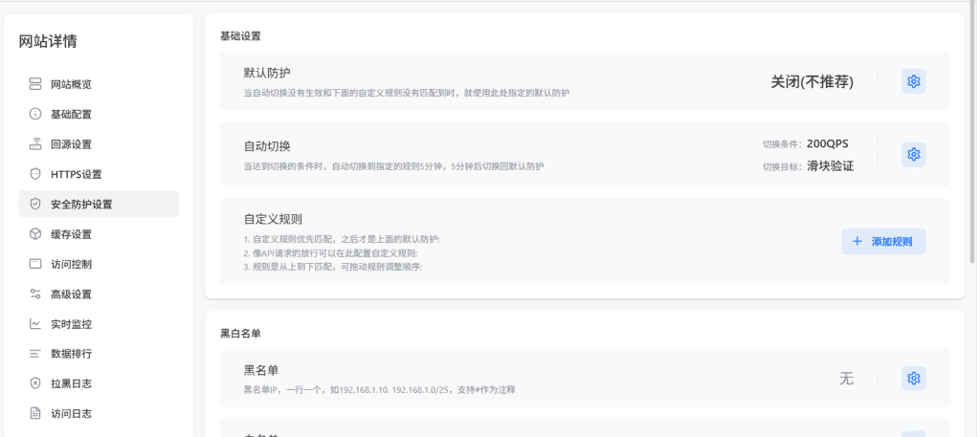
Task: Open 拉黑日志 in sidebar
Action: [99, 383]
